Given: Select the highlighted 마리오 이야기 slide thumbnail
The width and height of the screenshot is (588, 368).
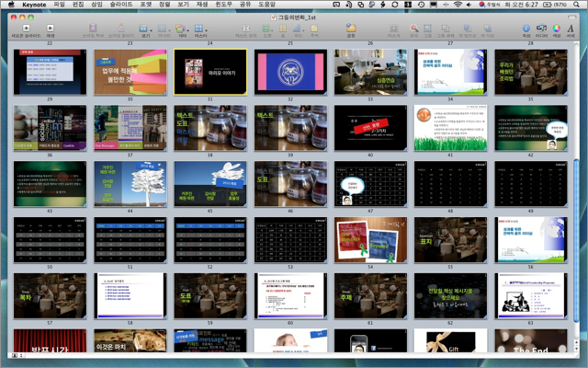Looking at the screenshot, I should pos(210,72).
